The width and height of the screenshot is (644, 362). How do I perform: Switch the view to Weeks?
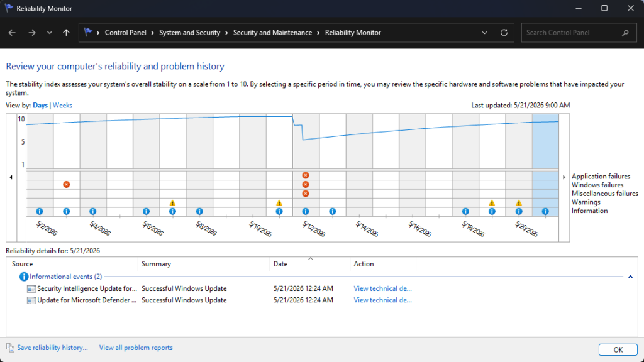tap(62, 106)
